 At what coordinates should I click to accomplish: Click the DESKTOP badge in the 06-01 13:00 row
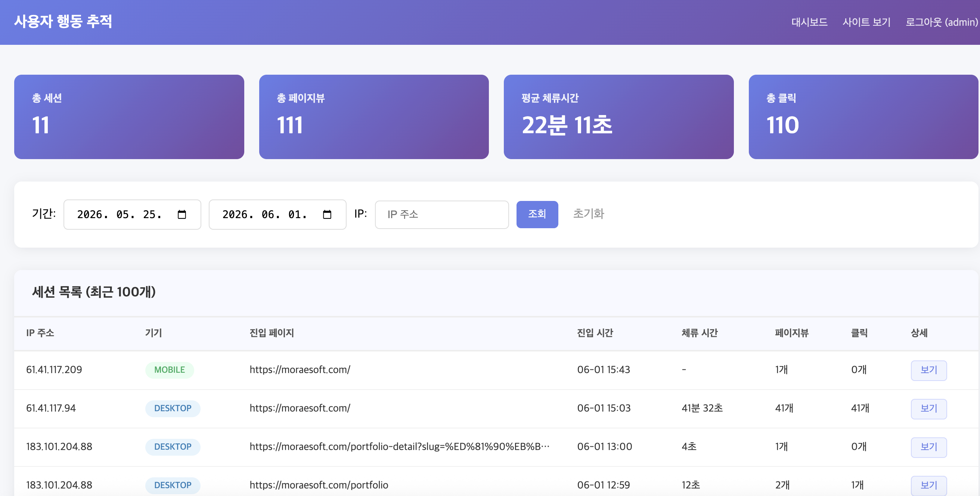pyautogui.click(x=172, y=447)
